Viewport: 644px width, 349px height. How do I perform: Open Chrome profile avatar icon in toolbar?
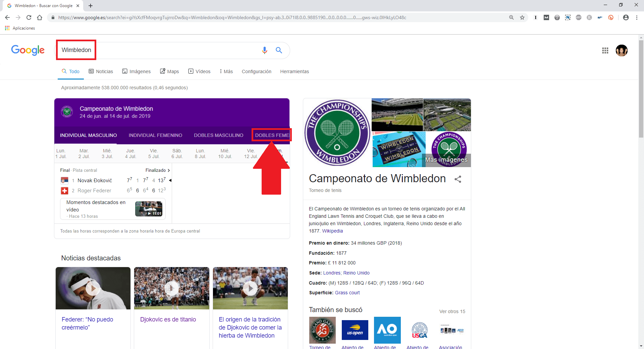click(x=626, y=17)
